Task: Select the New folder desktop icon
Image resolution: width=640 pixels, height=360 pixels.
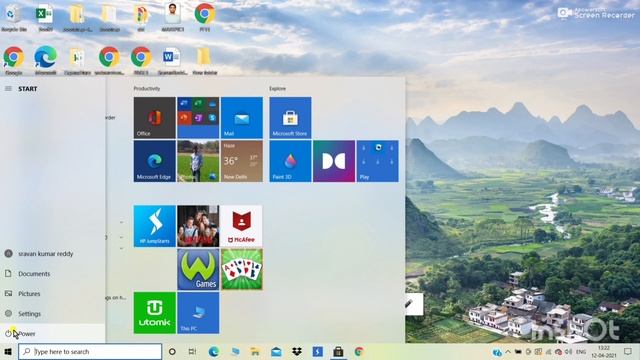Action: [204, 60]
